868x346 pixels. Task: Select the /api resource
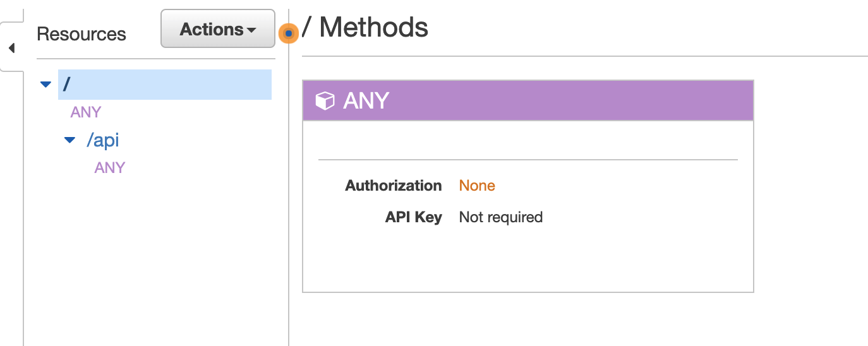[x=103, y=140]
